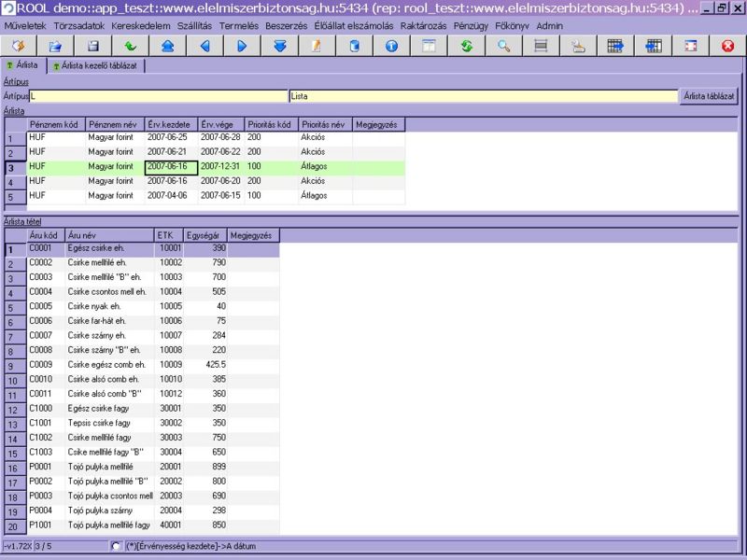Jump to last record with down arrow icon
The width and height of the screenshot is (747, 560).
tap(279, 46)
